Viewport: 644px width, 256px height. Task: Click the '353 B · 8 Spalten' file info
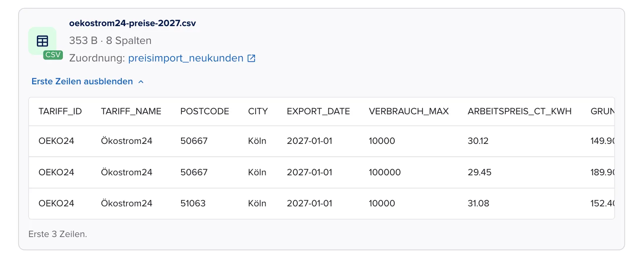click(110, 41)
